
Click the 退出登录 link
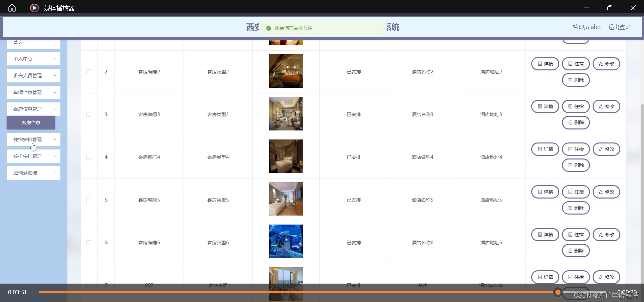click(x=619, y=27)
